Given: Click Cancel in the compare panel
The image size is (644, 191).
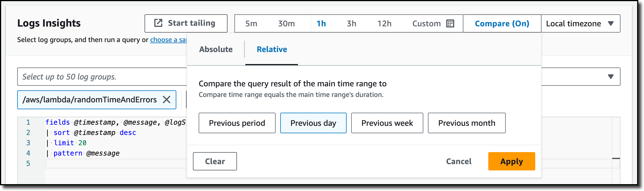Looking at the screenshot, I should 459,161.
